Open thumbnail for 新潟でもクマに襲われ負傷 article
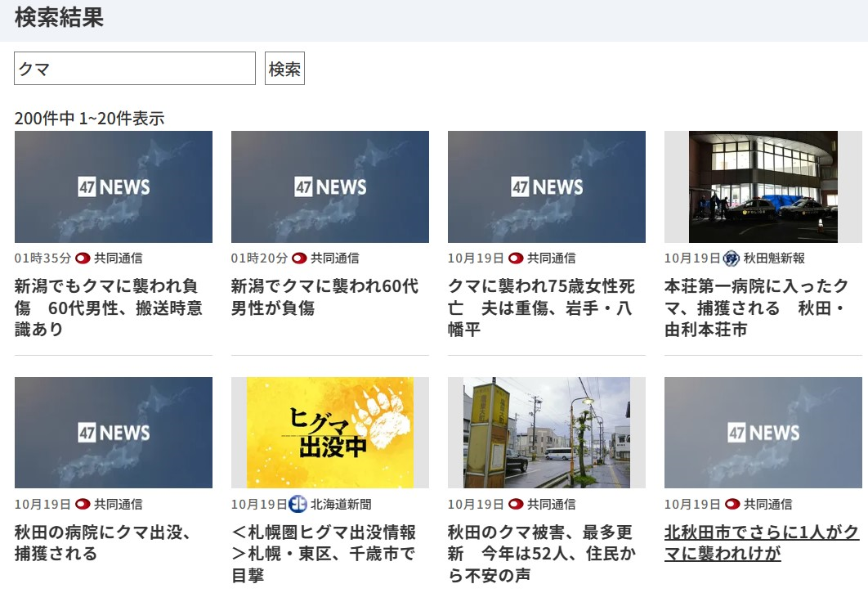This screenshot has height=593, width=868. [x=114, y=186]
